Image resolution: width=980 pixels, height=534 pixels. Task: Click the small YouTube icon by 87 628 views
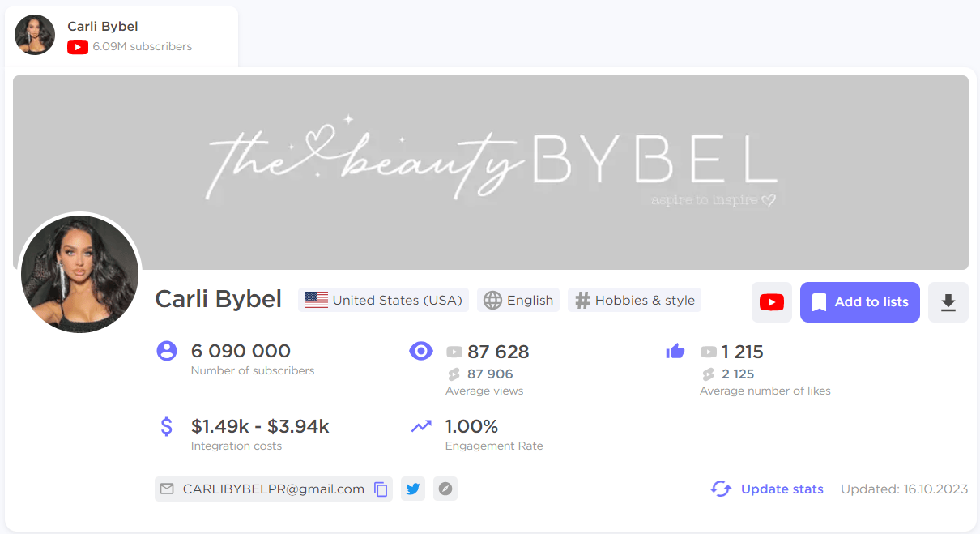[x=454, y=352]
